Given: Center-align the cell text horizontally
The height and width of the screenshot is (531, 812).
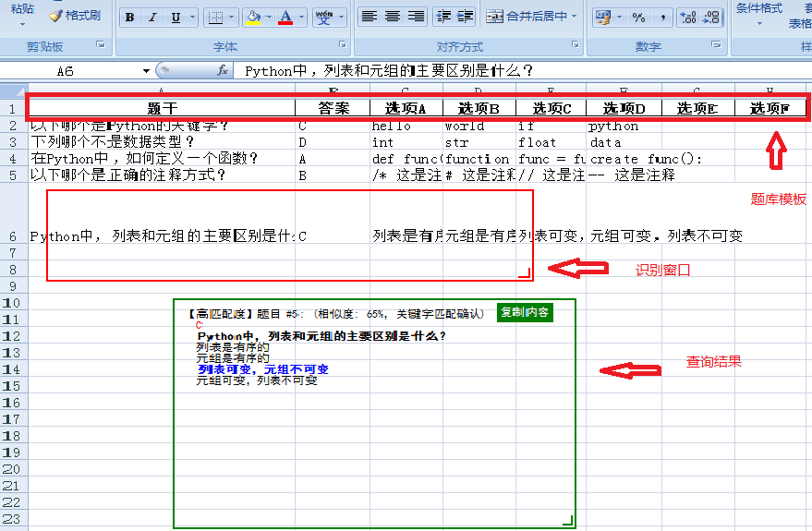Looking at the screenshot, I should [x=393, y=17].
